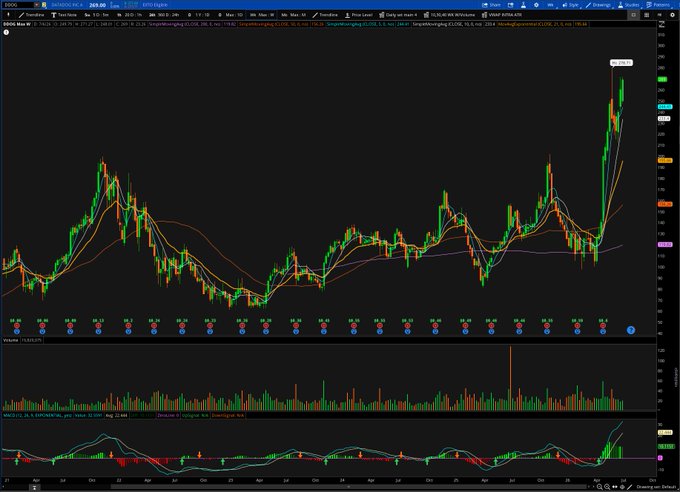
Task: Switch chart to 1 Y : 1D timeframe
Action: tap(199, 15)
